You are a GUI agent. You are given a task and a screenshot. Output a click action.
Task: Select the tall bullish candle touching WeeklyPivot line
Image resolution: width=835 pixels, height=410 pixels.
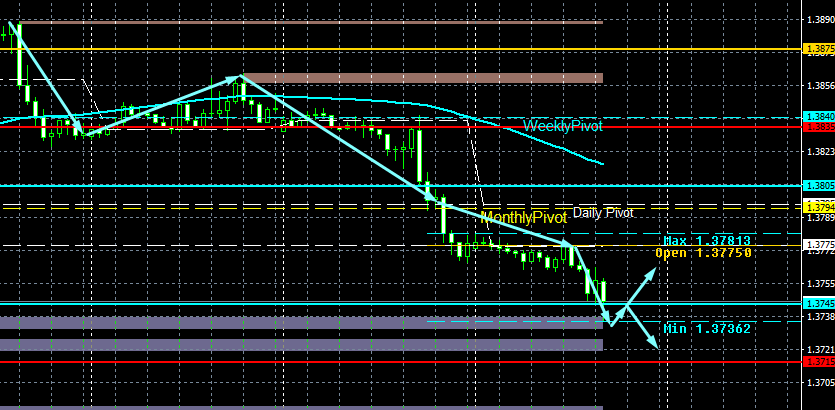(419, 157)
